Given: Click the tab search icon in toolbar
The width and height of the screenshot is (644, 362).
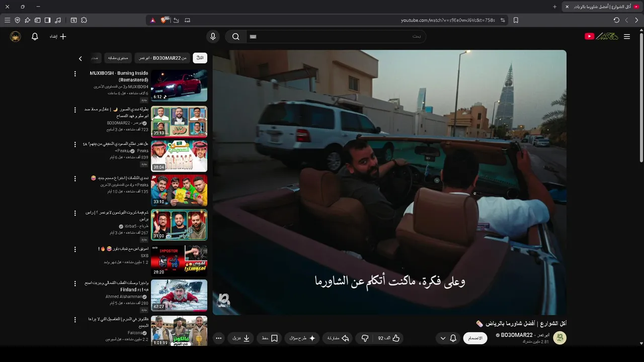Looking at the screenshot, I should tap(73, 20).
